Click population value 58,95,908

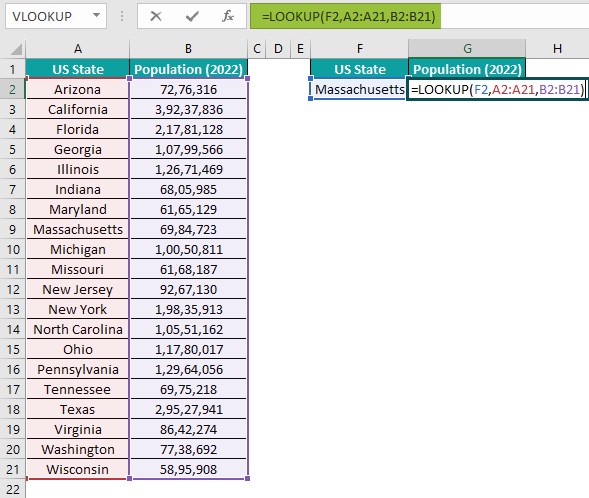[189, 469]
